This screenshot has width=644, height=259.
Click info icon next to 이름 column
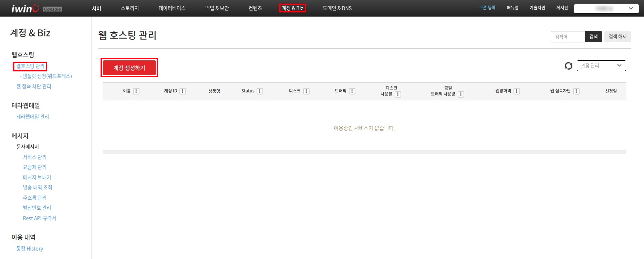pyautogui.click(x=136, y=91)
